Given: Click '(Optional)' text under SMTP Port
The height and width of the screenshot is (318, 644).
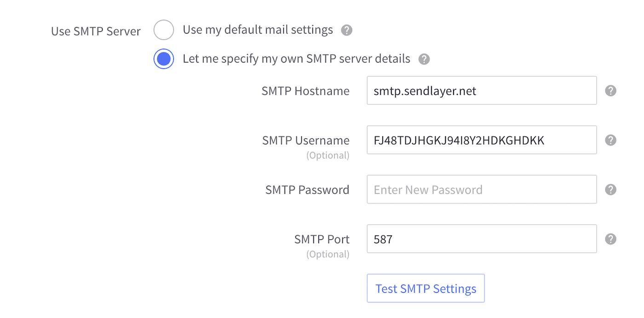Looking at the screenshot, I should pos(327,254).
